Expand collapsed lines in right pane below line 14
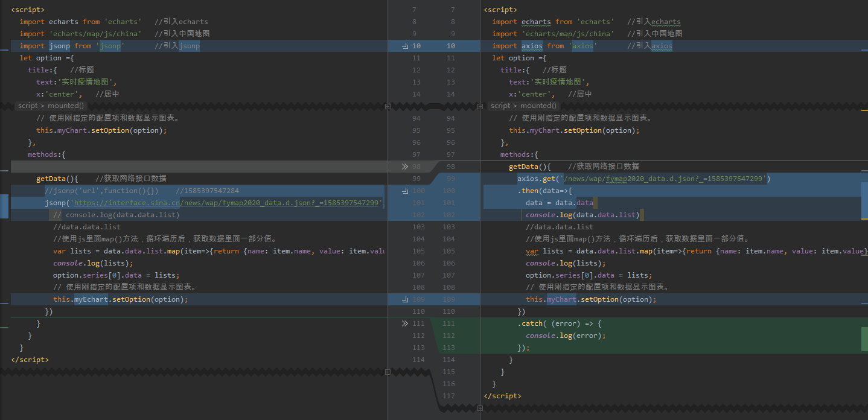The width and height of the screenshot is (868, 420). click(x=480, y=106)
